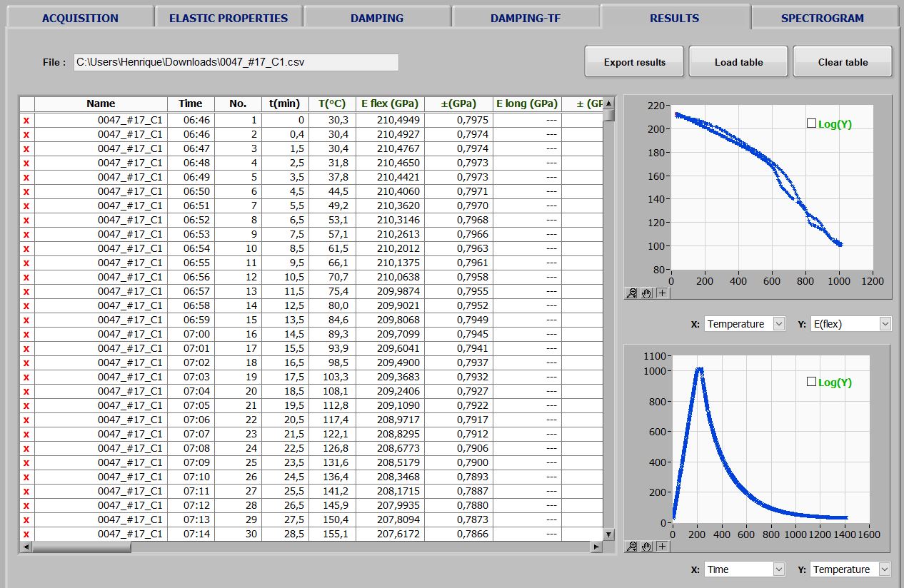This screenshot has height=588, width=904.
Task: Click the red x for row No. 20
Action: [26, 391]
